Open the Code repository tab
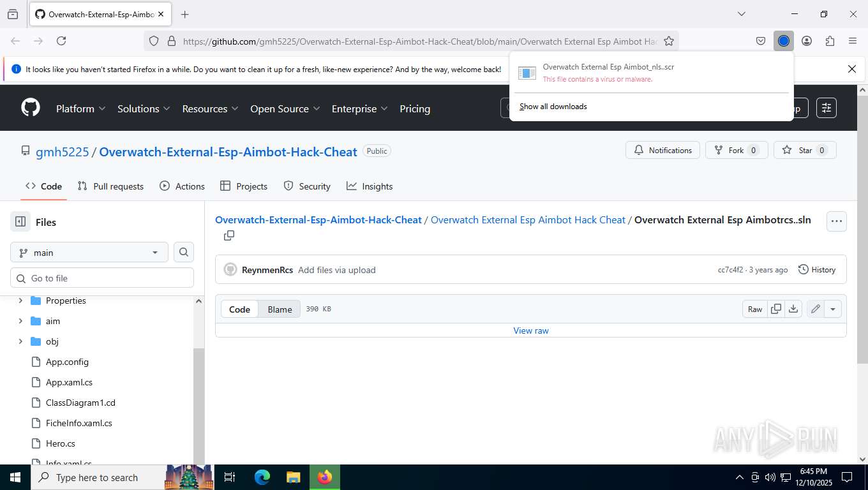This screenshot has width=868, height=490. [x=43, y=186]
